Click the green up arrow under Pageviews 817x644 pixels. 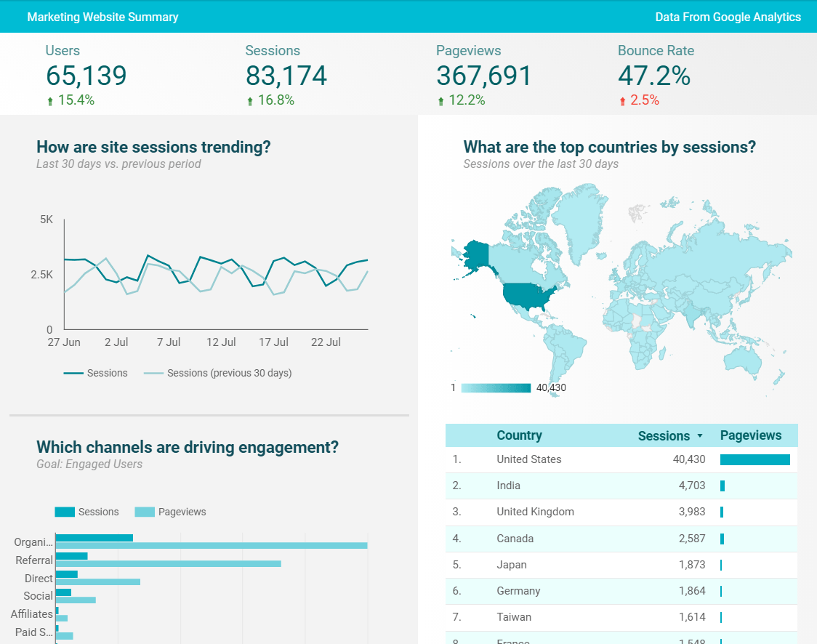440,102
